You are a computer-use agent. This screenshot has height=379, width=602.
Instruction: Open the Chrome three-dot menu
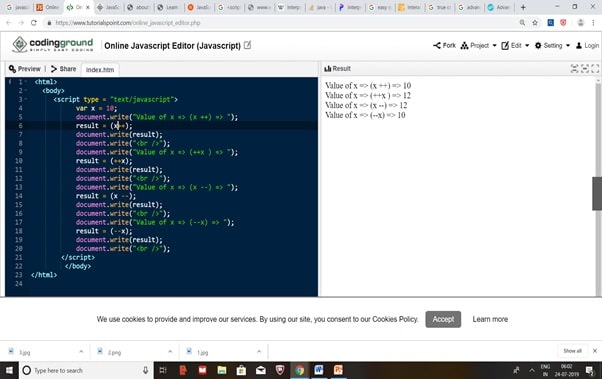point(594,23)
